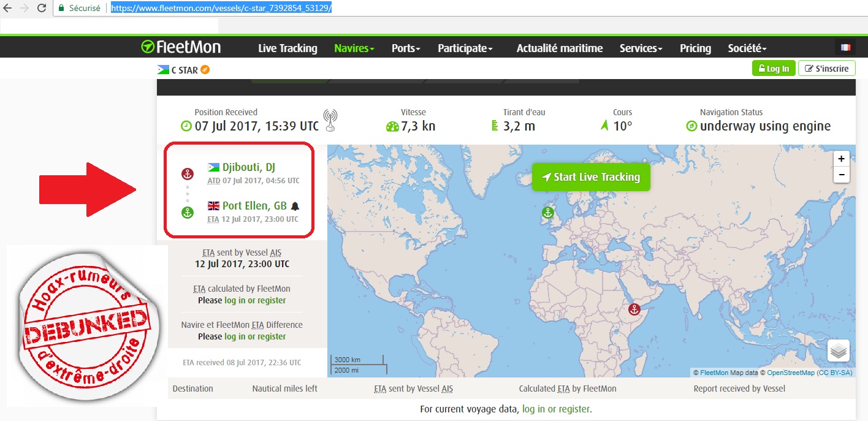The height and width of the screenshot is (421, 868).
Task: Click the map layers icon
Action: [838, 351]
